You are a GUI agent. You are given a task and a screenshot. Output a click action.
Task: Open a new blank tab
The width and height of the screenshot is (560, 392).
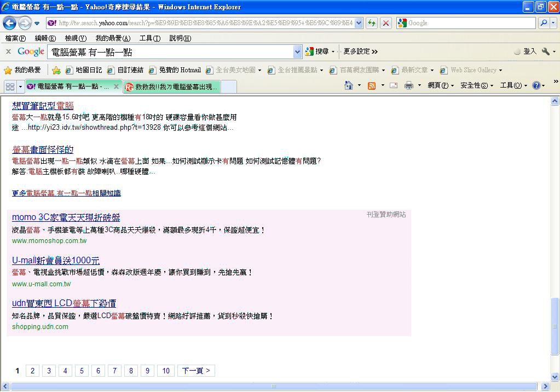pyautogui.click(x=229, y=87)
